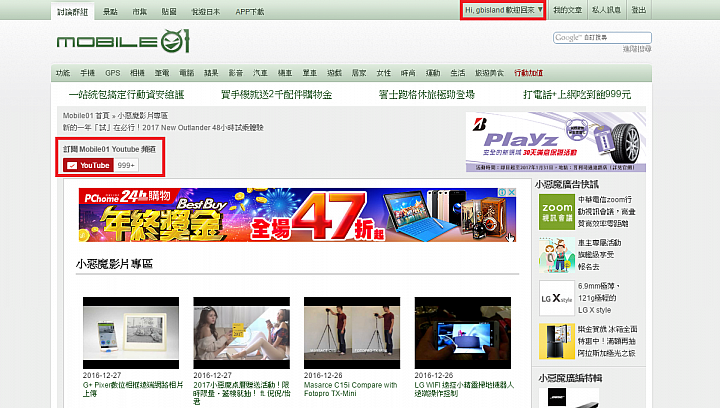Click the 車主專屬活動 cartoon ad image

(x=557, y=255)
